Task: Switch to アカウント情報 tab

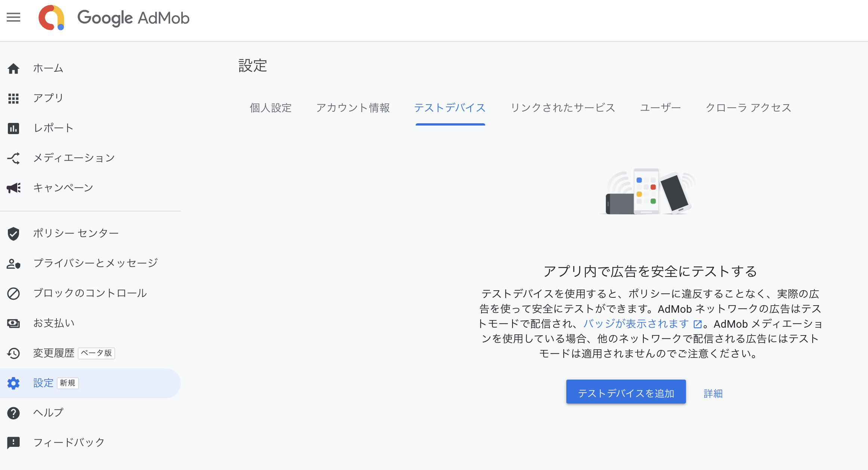Action: tap(353, 108)
